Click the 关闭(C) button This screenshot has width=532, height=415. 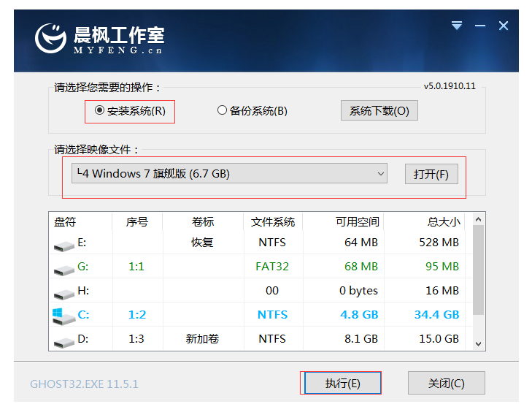(446, 383)
